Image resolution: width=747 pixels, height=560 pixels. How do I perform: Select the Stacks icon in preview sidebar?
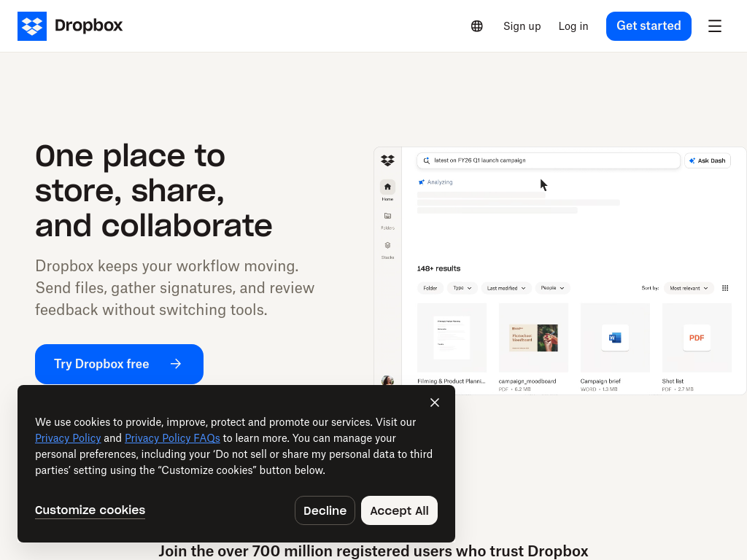[x=388, y=246]
